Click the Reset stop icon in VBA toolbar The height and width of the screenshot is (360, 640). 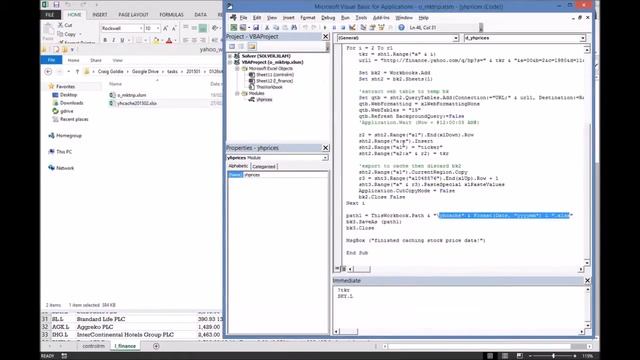pos(343,27)
